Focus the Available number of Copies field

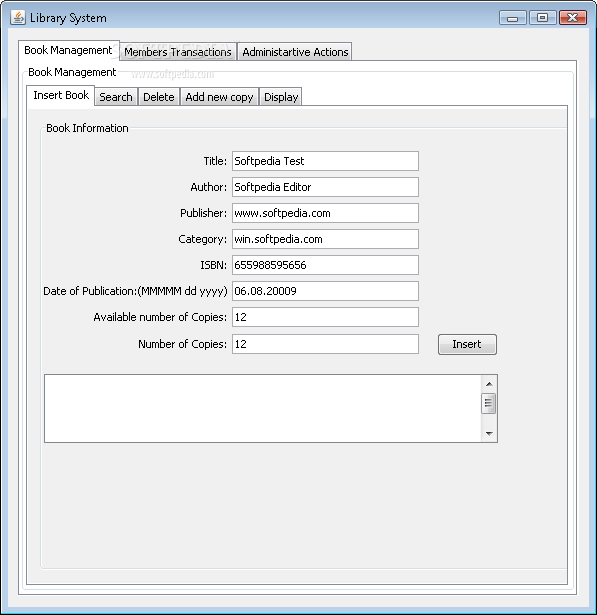pyautogui.click(x=325, y=317)
